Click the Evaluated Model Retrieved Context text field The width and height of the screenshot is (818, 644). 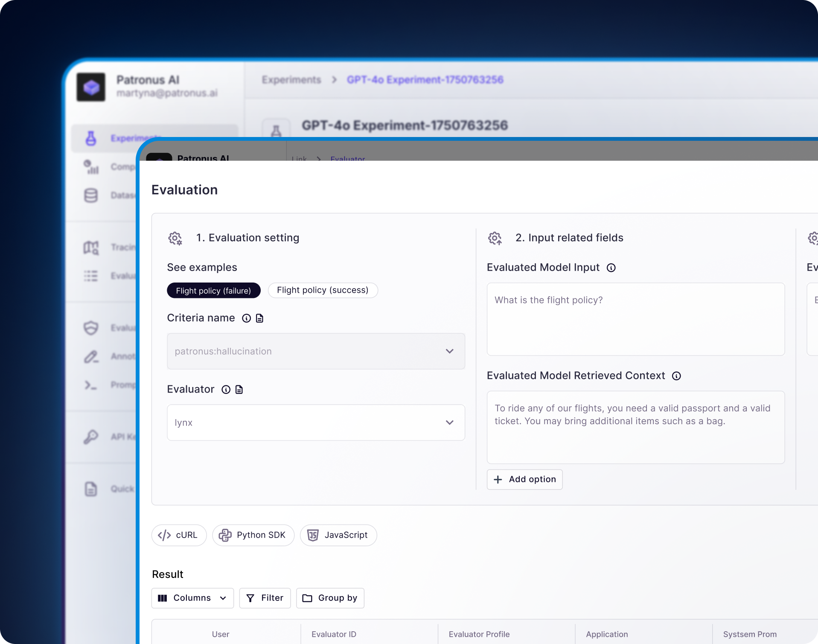pos(636,427)
